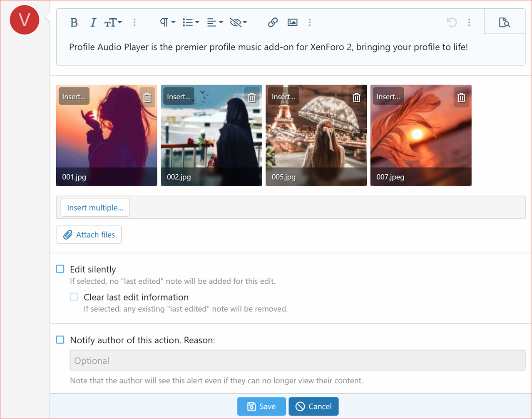Screen dimensions: 532x419
Task: Click the insert link chain icon
Action: point(273,22)
